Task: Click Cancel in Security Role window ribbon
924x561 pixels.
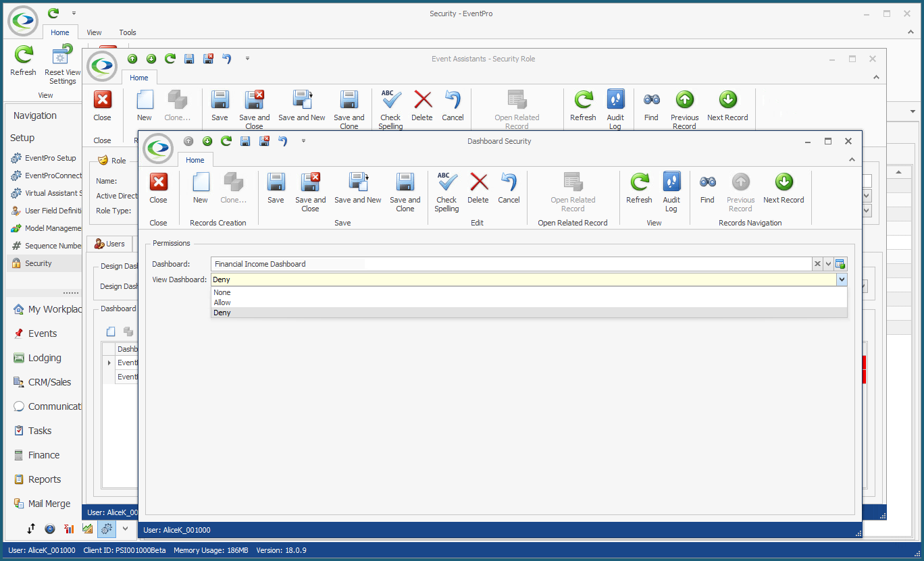Action: [453, 105]
